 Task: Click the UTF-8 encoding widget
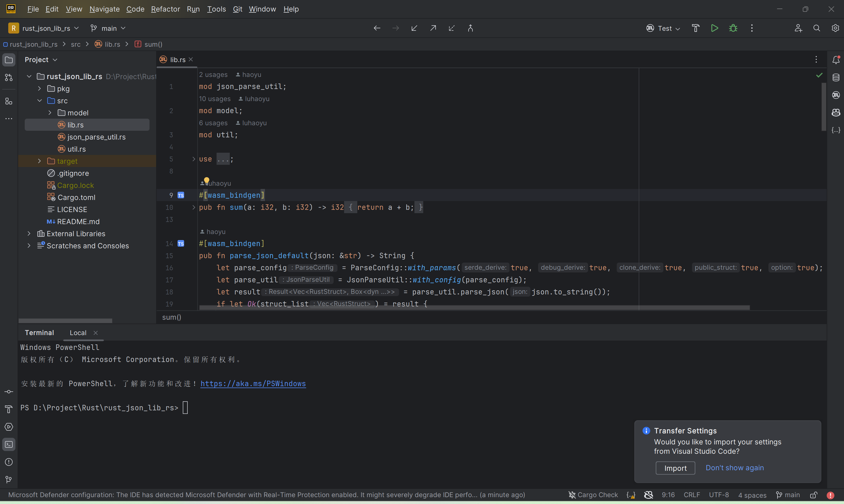(x=719, y=495)
